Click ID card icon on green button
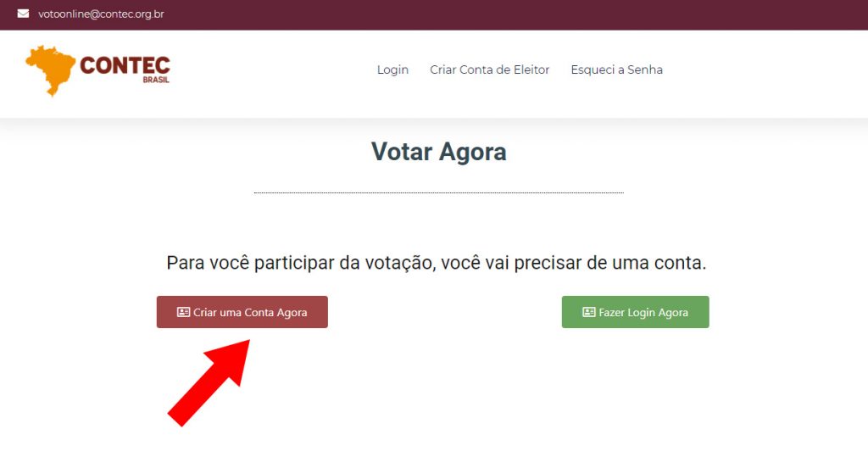The image size is (868, 468). 588,312
